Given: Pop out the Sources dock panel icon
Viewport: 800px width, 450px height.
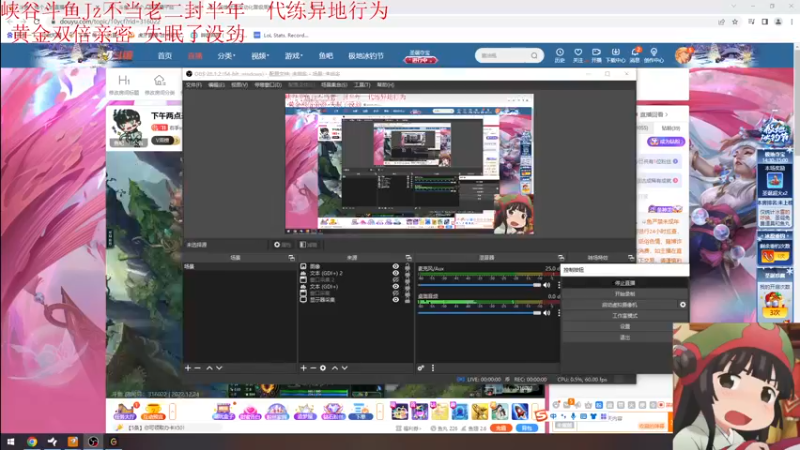Looking at the screenshot, I should click(408, 258).
